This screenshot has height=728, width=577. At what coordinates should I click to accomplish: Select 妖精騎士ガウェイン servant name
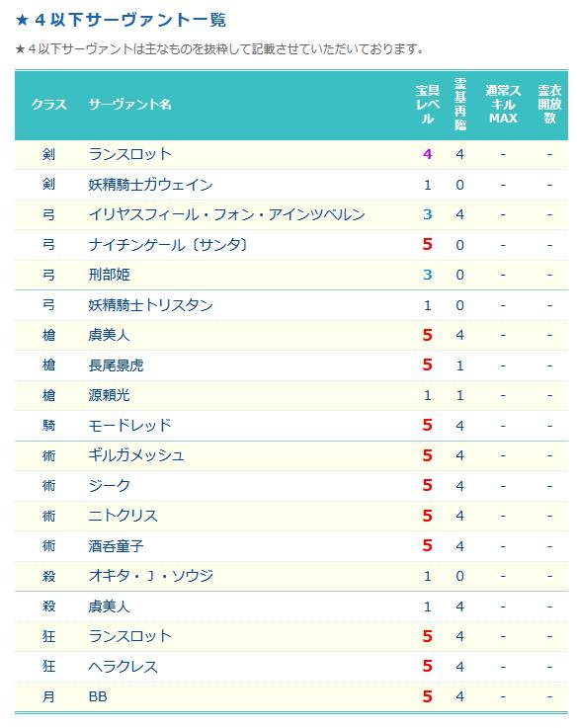(x=150, y=185)
